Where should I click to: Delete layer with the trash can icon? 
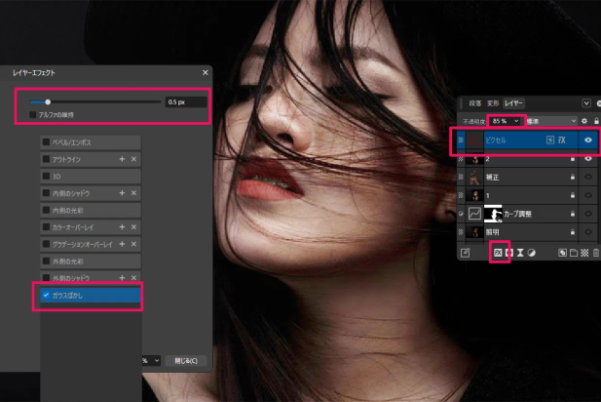coord(596,253)
